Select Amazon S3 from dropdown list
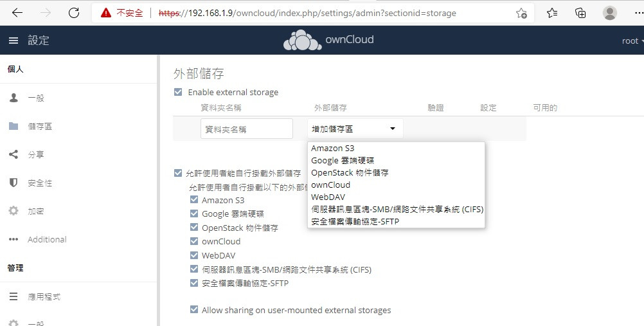Image resolution: width=644 pixels, height=326 pixels. [332, 148]
